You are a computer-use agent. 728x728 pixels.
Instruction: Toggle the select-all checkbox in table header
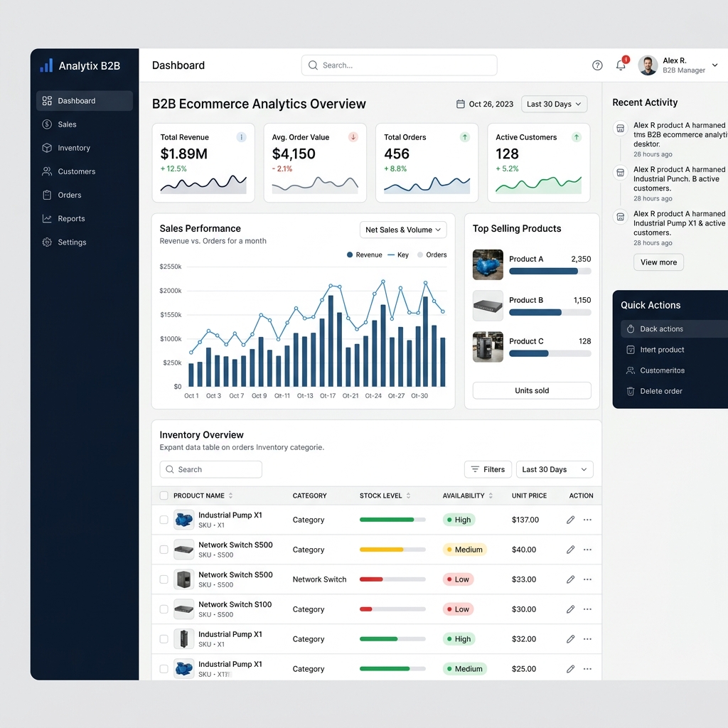click(x=164, y=496)
